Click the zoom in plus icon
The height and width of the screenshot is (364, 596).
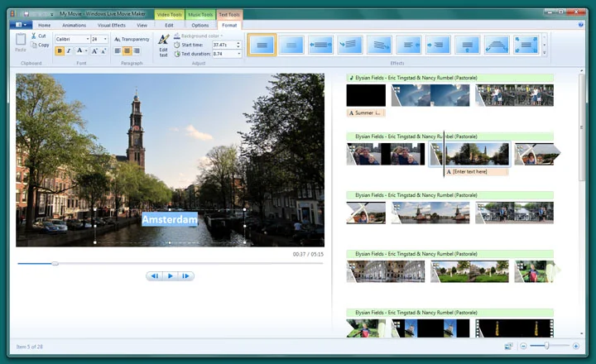pyautogui.click(x=576, y=346)
